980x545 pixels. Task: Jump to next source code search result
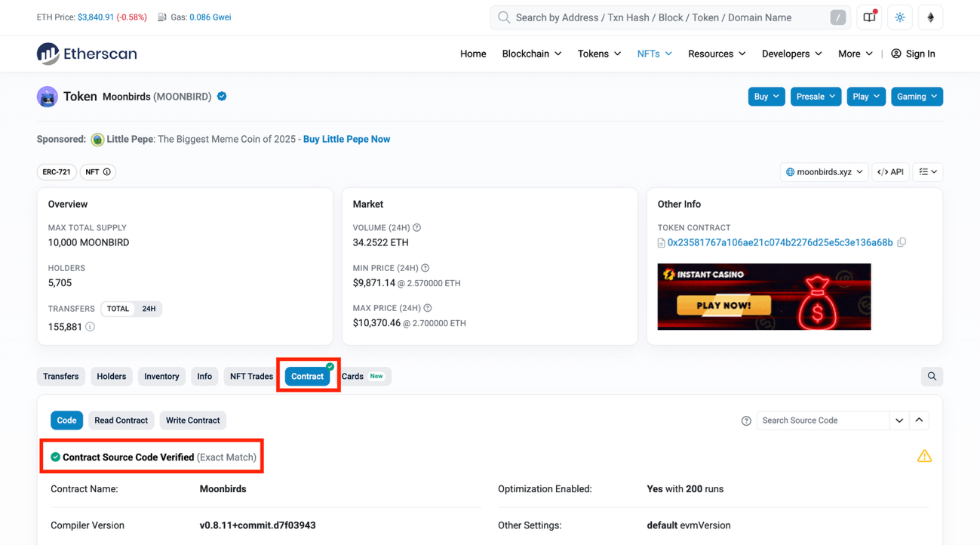(899, 420)
